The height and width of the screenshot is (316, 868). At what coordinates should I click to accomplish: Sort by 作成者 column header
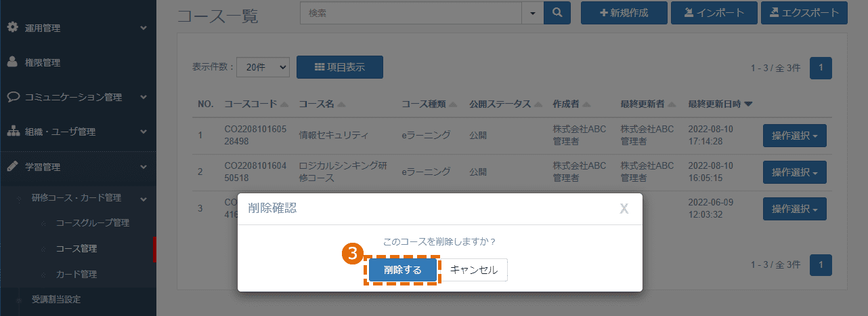(x=571, y=104)
